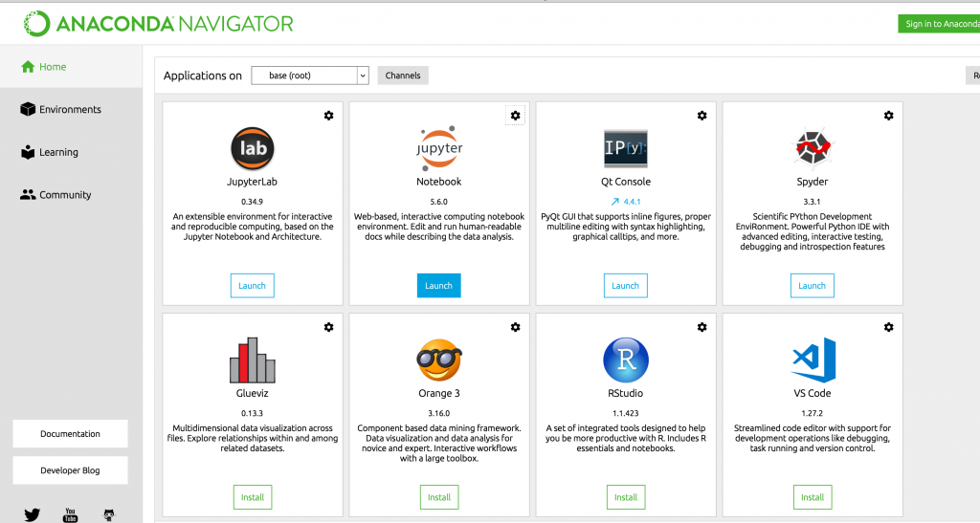Click the Spyder app logo

(x=813, y=148)
